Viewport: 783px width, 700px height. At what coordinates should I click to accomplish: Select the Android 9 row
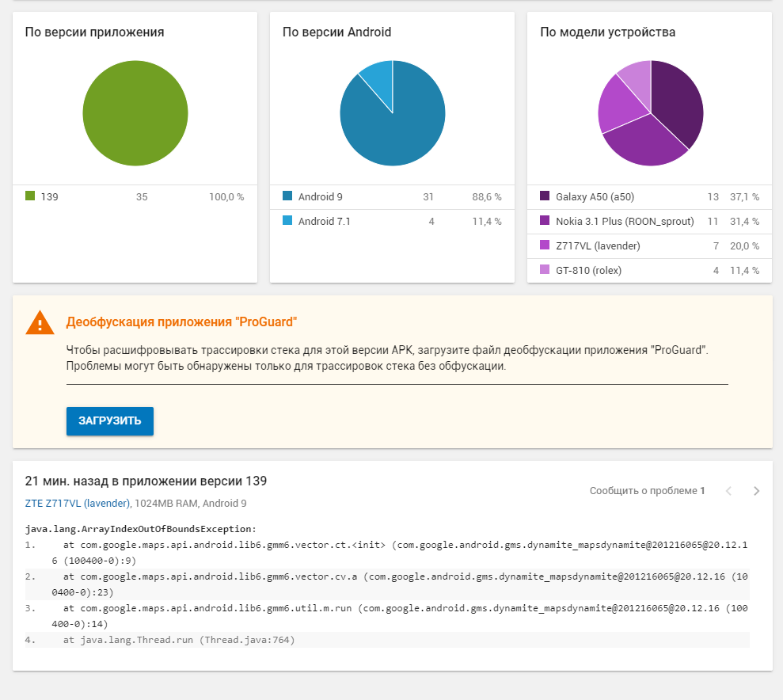click(x=392, y=196)
